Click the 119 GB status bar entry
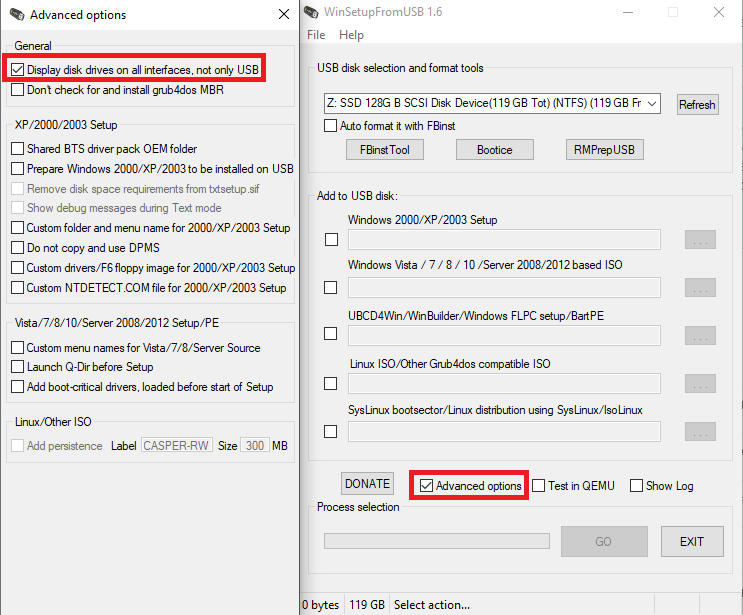The width and height of the screenshot is (743, 615). 367,605
